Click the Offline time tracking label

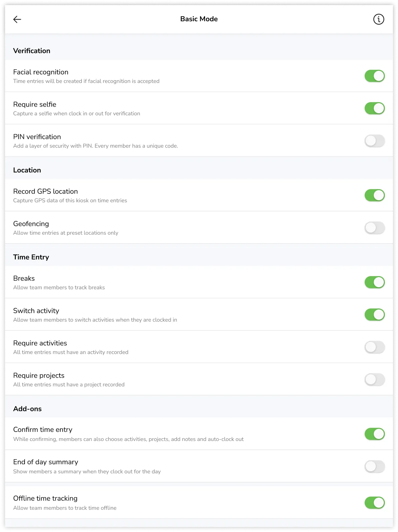(x=45, y=499)
